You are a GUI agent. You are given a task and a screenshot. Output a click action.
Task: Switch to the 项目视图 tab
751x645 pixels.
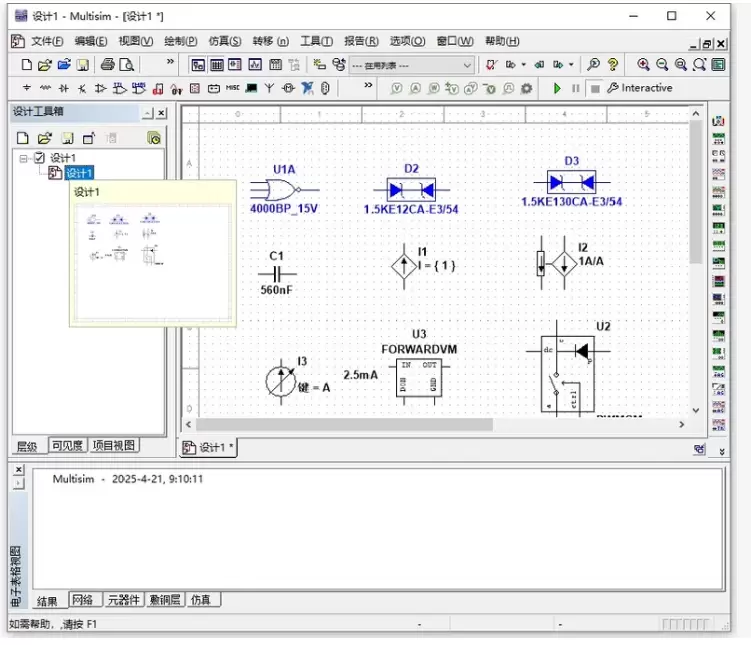pyautogui.click(x=114, y=445)
